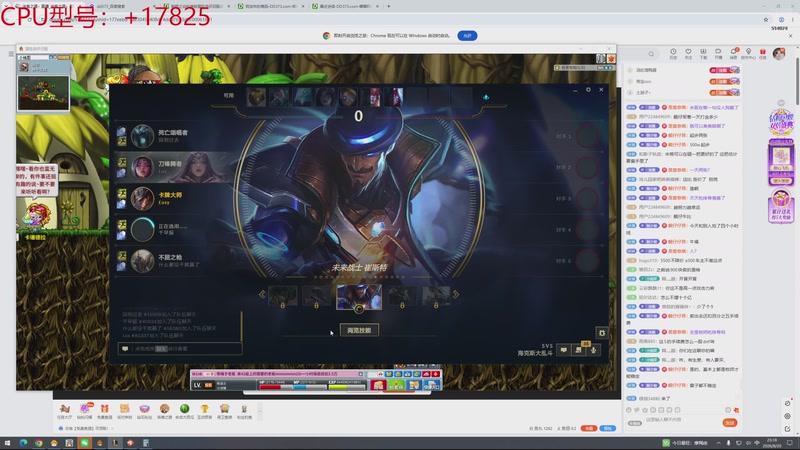The height and width of the screenshot is (450, 800).
Task: Click the green ball gift icon in gift bar
Action: (185, 409)
